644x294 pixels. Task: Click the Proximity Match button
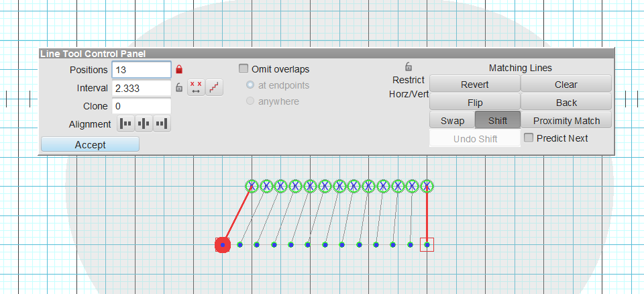tap(566, 120)
